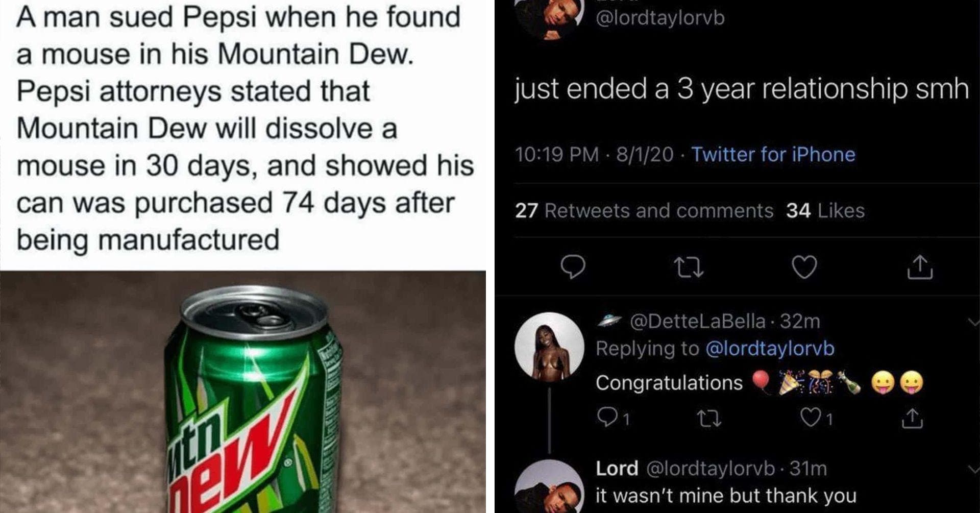Like the main tweet with heart icon
Viewport: 980px width, 513px height.
(x=804, y=267)
